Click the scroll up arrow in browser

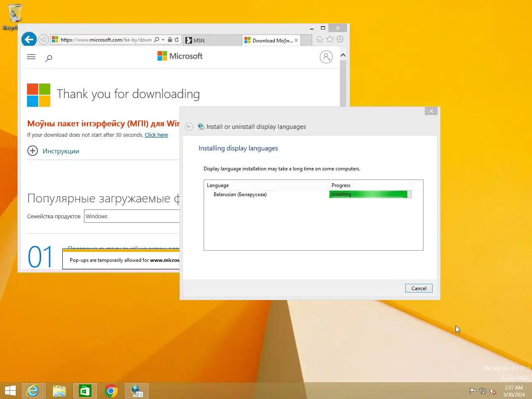point(343,55)
